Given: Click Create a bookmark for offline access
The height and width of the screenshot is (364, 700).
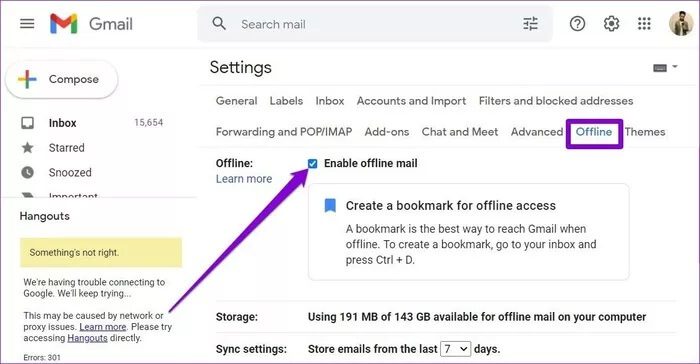Looking at the screenshot, I should click(451, 205).
